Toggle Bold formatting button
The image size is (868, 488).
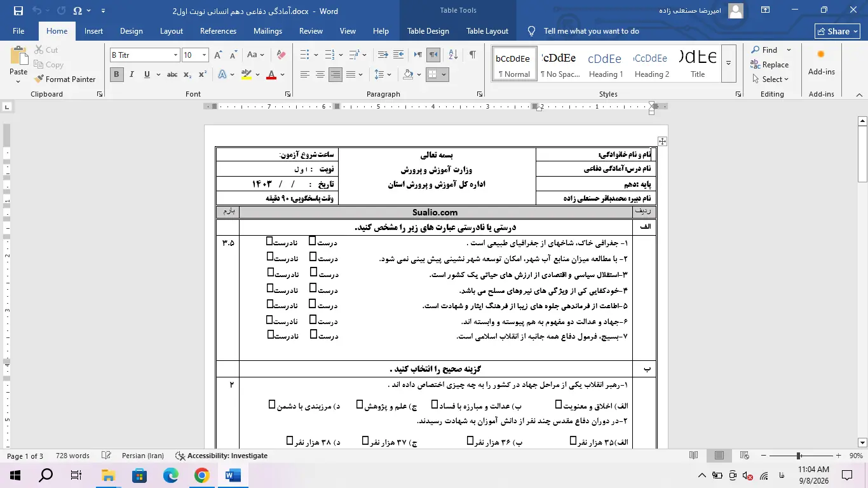(116, 74)
